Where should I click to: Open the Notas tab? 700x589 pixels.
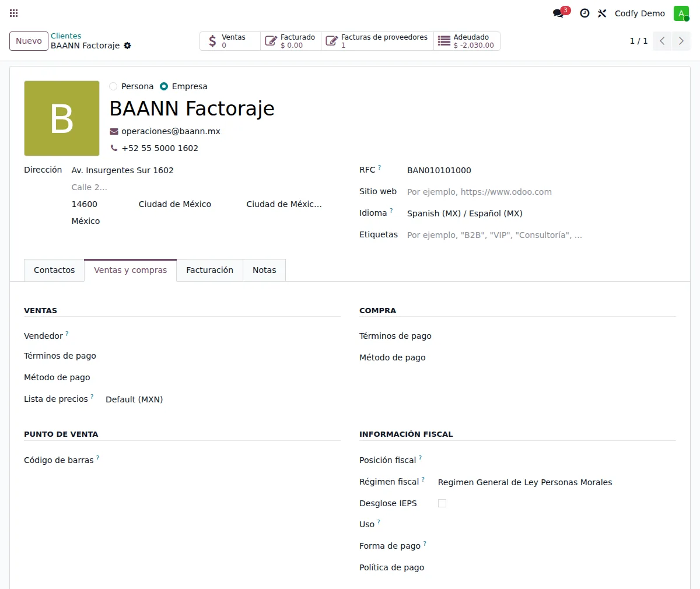(264, 270)
